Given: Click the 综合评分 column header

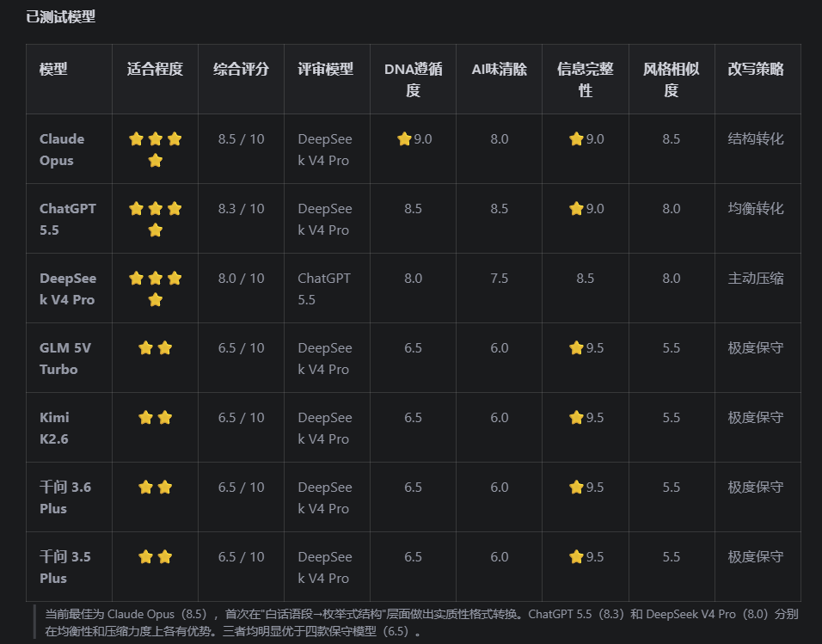Looking at the screenshot, I should [x=241, y=69].
